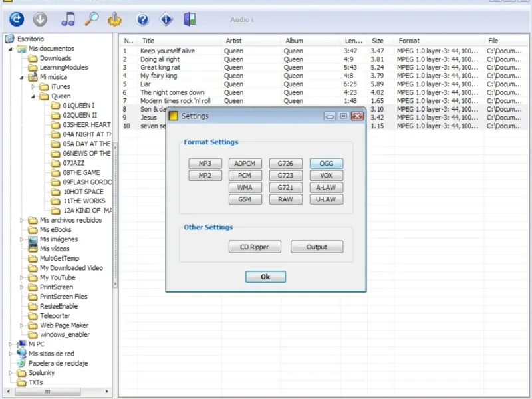The image size is (532, 399).
Task: Open help with the question mark icon
Action: click(x=142, y=19)
